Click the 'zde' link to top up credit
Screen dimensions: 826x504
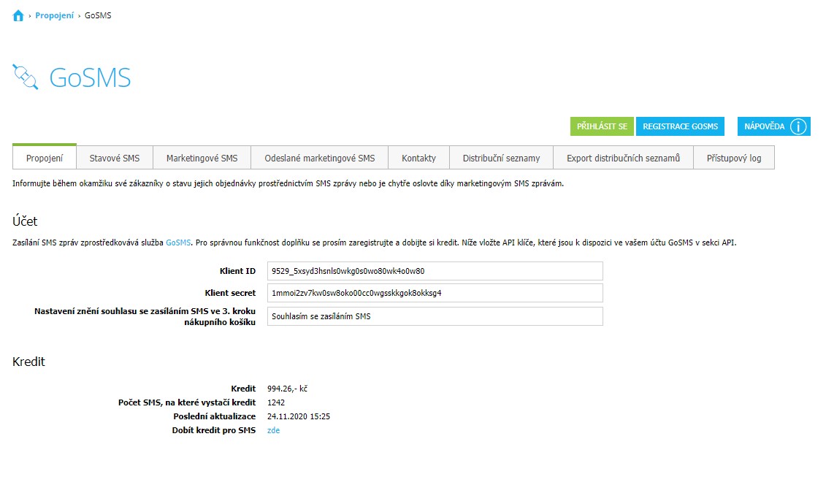tap(273, 430)
